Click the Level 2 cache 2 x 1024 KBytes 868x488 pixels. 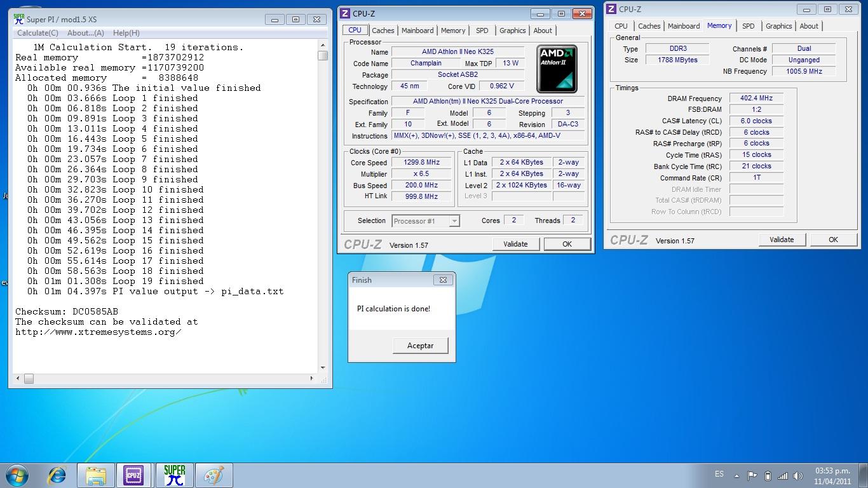[521, 185]
